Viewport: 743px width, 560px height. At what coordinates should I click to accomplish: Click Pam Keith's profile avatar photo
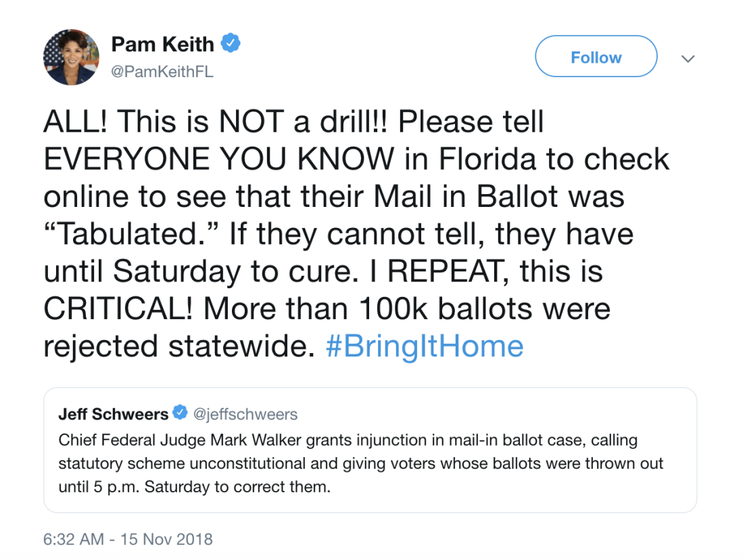click(72, 57)
